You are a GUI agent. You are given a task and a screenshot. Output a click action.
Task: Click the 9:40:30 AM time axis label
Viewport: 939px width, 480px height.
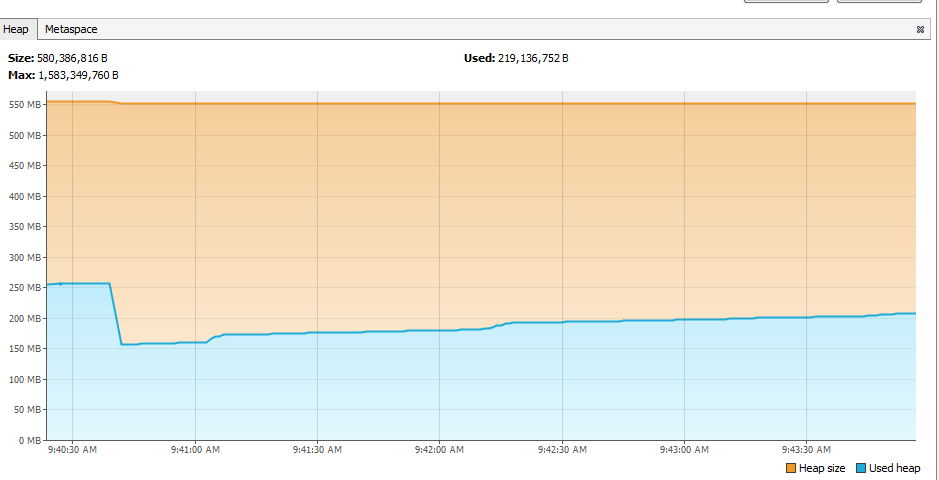click(73, 450)
